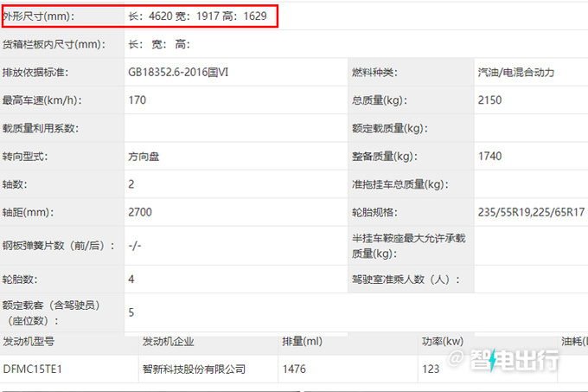This screenshot has height=392, width=588.
Task: Click the manufacturer 智新科技股份有限公司
Action: (194, 369)
